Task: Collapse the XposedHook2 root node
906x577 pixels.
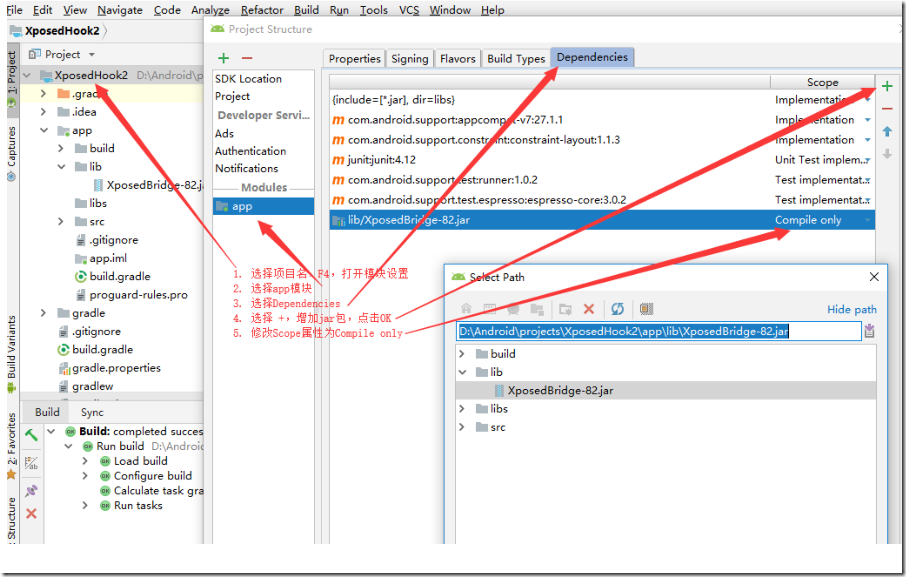Action: click(x=27, y=75)
